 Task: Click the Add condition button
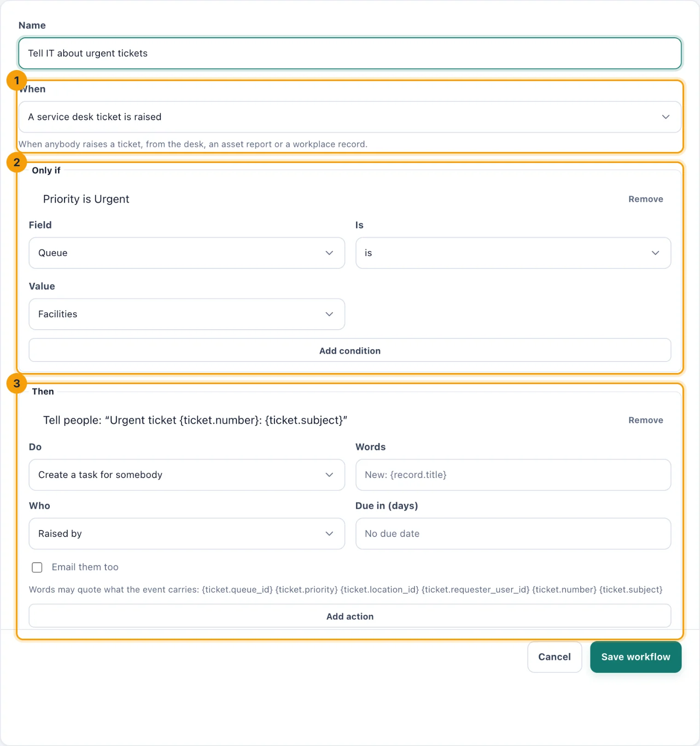350,350
